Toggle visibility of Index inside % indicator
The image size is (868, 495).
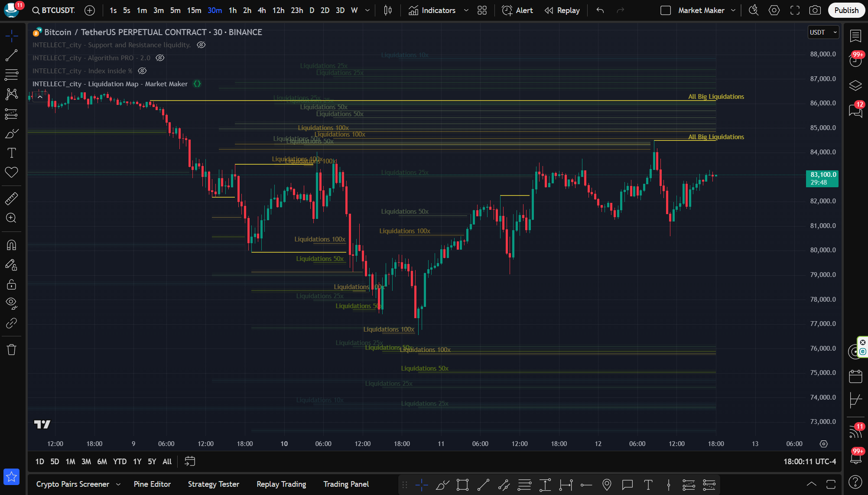tap(142, 71)
